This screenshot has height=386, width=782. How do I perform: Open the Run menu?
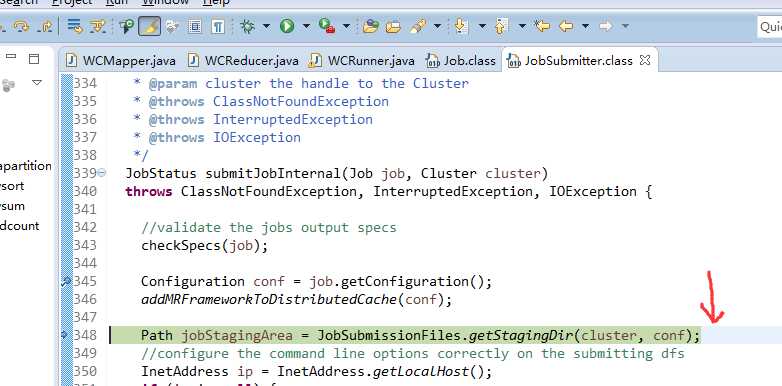pyautogui.click(x=117, y=2)
